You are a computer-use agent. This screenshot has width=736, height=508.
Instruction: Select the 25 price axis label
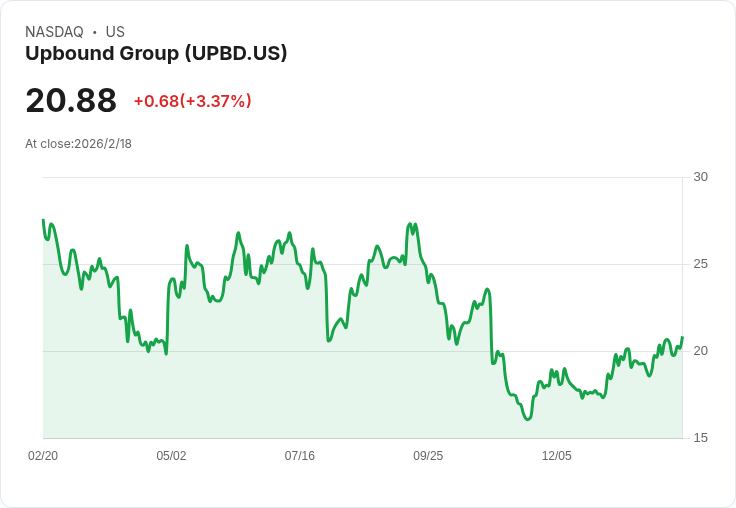pyautogui.click(x=701, y=264)
